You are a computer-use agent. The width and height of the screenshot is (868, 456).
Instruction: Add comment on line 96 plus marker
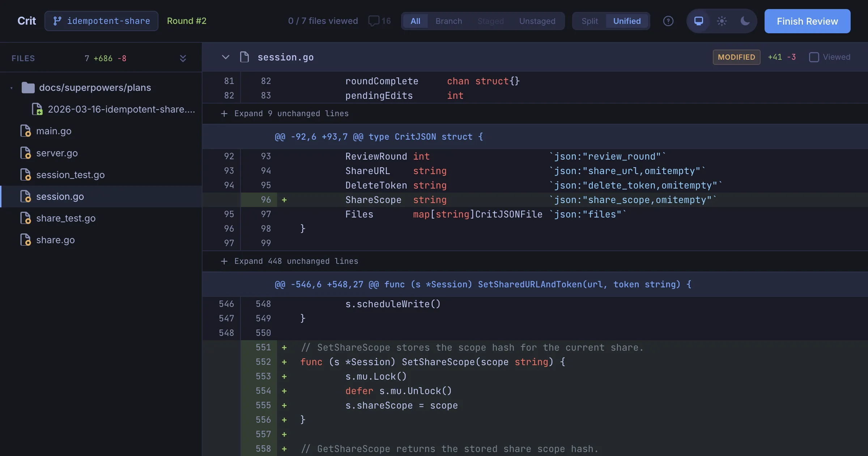tap(284, 200)
